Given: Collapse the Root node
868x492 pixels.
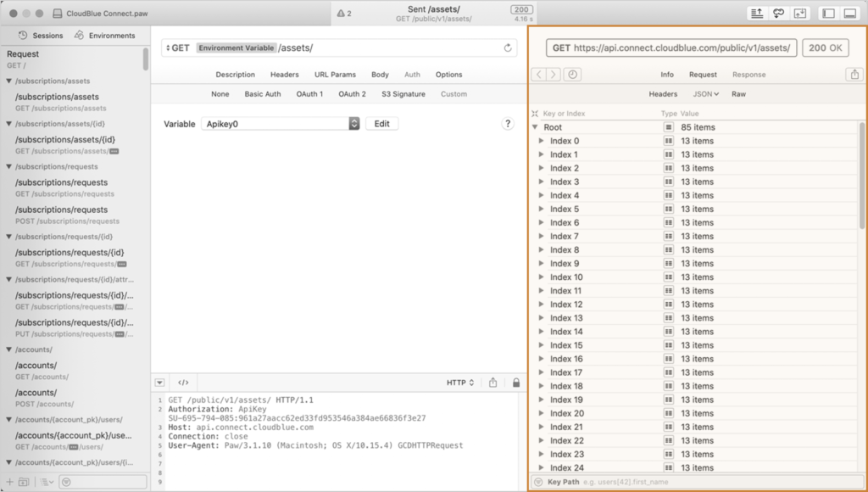Looking at the screenshot, I should coord(535,127).
